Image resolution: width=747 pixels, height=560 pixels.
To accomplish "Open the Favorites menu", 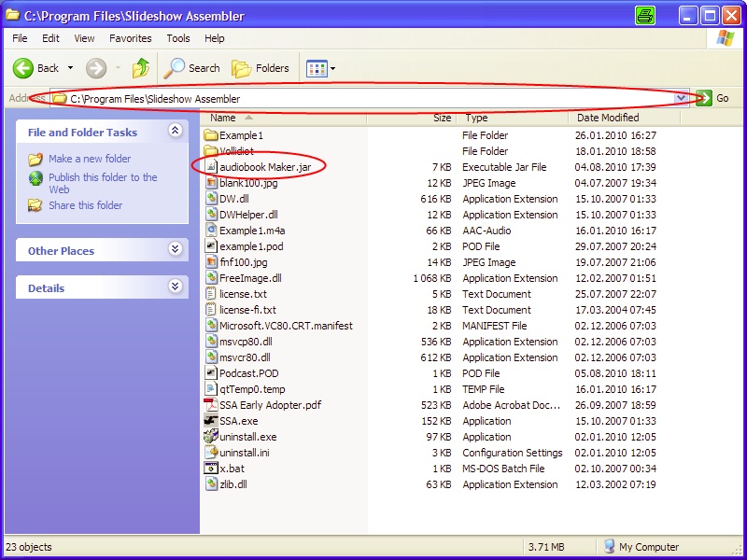I will coord(130,38).
